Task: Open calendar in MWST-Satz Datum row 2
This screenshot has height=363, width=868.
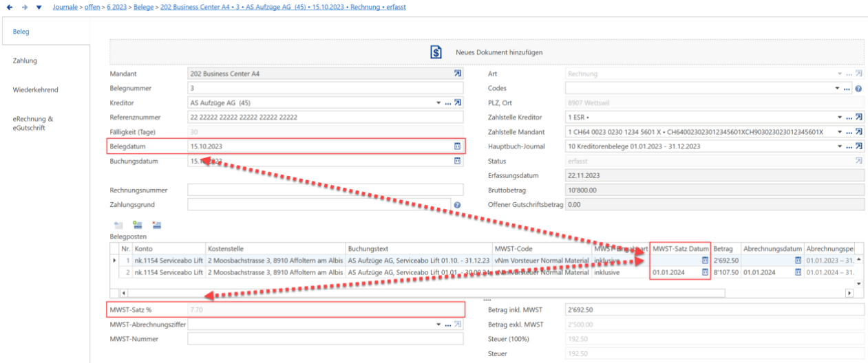Action: point(705,272)
